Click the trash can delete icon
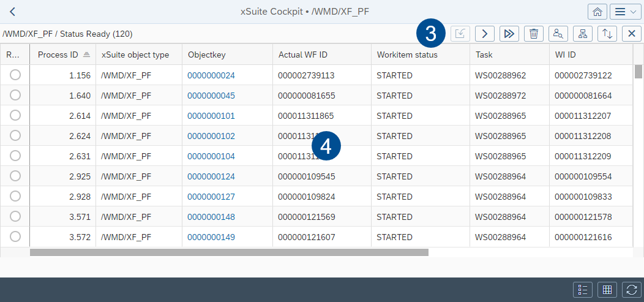Viewport: 644px width, 302px height. pyautogui.click(x=534, y=34)
